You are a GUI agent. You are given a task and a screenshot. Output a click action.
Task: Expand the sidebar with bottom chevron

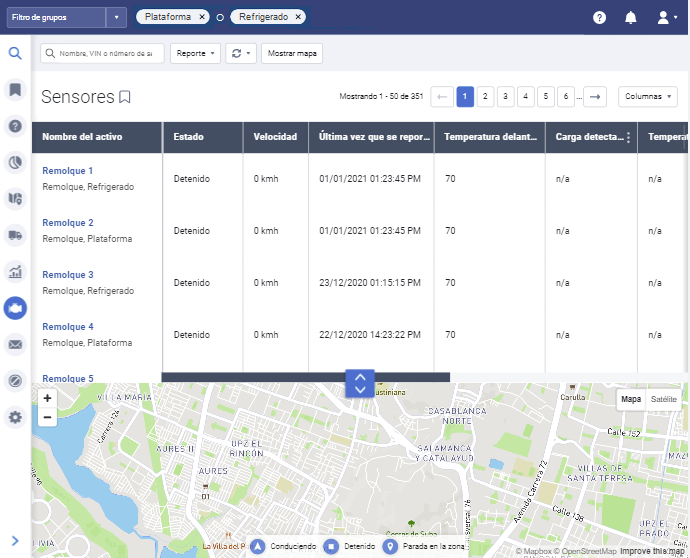point(15,541)
